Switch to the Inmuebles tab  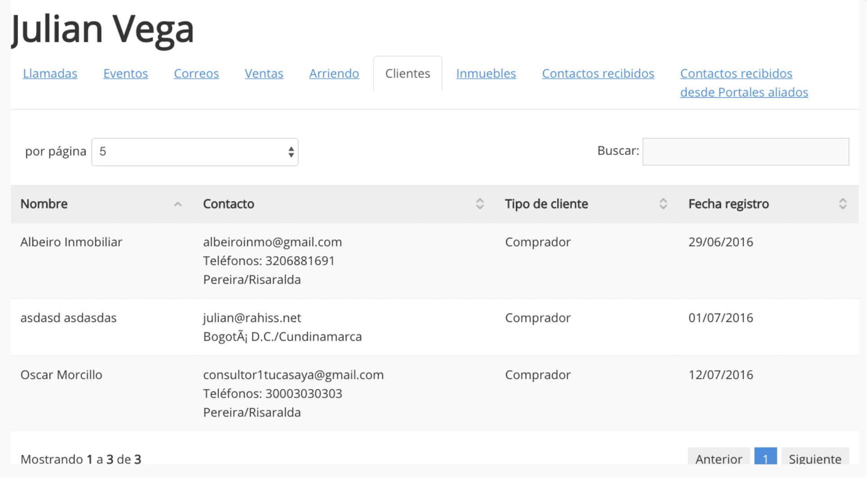click(486, 73)
